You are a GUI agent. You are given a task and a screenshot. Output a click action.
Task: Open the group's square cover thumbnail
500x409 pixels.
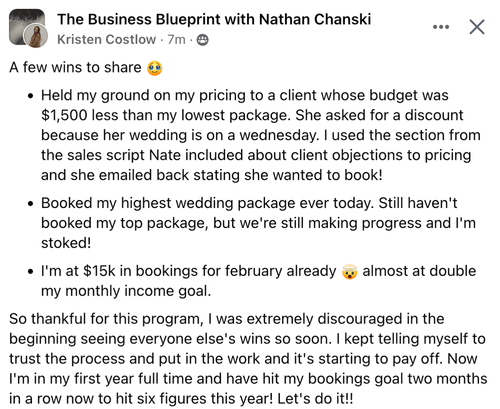click(x=27, y=27)
